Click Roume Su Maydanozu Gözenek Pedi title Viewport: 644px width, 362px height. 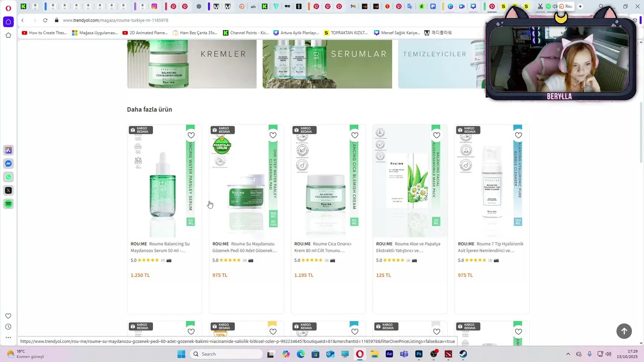coord(245,247)
